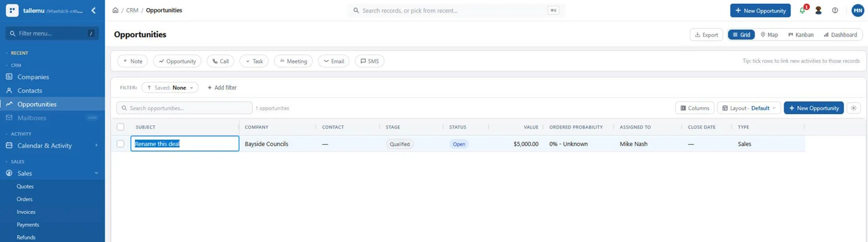Sort by Stage column header
Screen dimensions: 868x242
tap(393, 127)
